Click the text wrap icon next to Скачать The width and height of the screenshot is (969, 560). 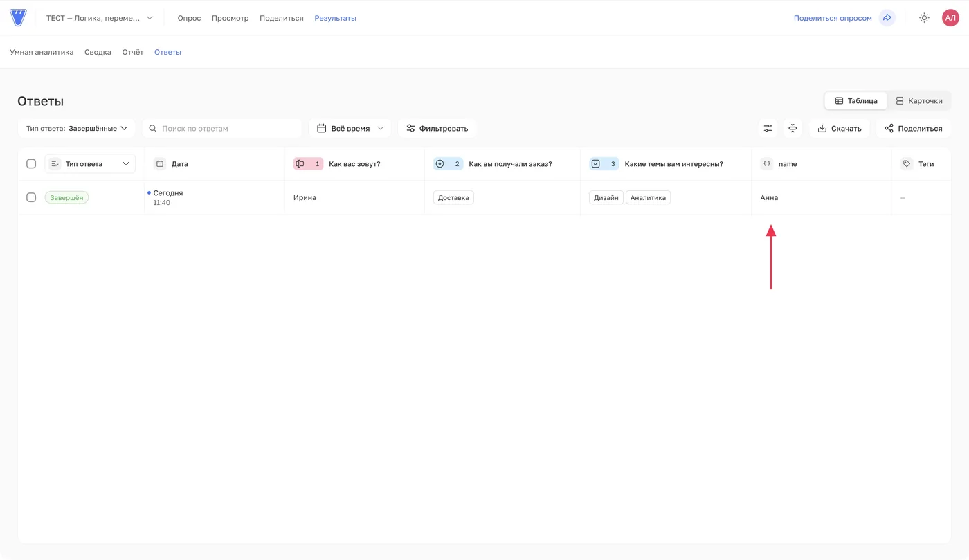(793, 128)
